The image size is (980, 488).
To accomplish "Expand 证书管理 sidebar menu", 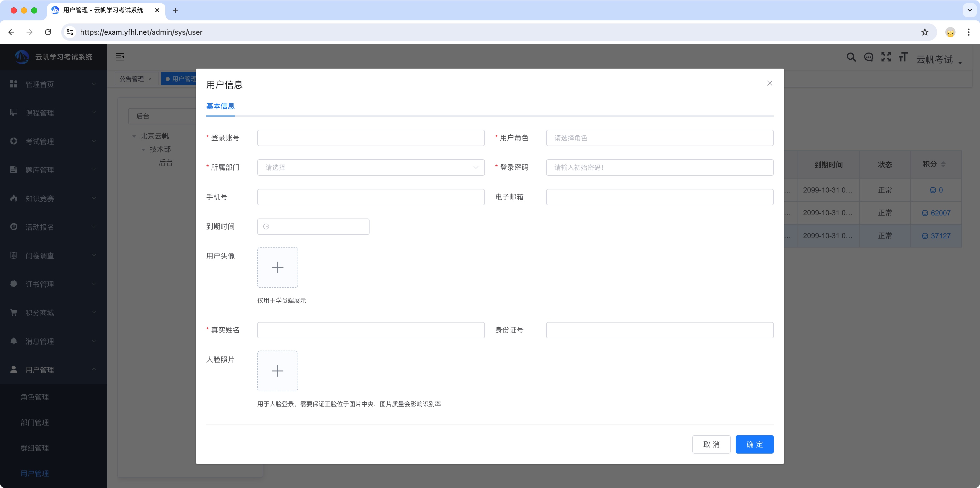I will click(53, 284).
